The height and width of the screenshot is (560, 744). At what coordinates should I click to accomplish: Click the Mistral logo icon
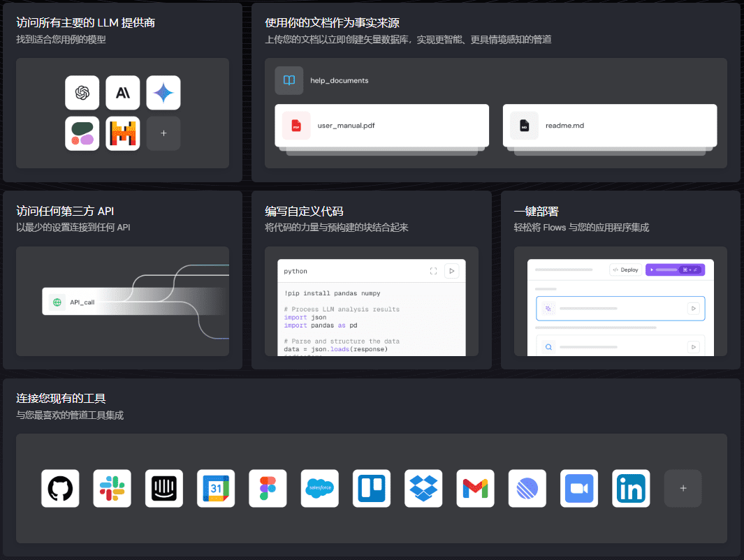pos(123,133)
